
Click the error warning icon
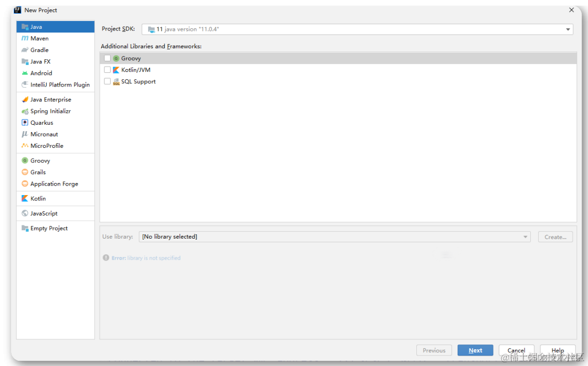pyautogui.click(x=106, y=258)
